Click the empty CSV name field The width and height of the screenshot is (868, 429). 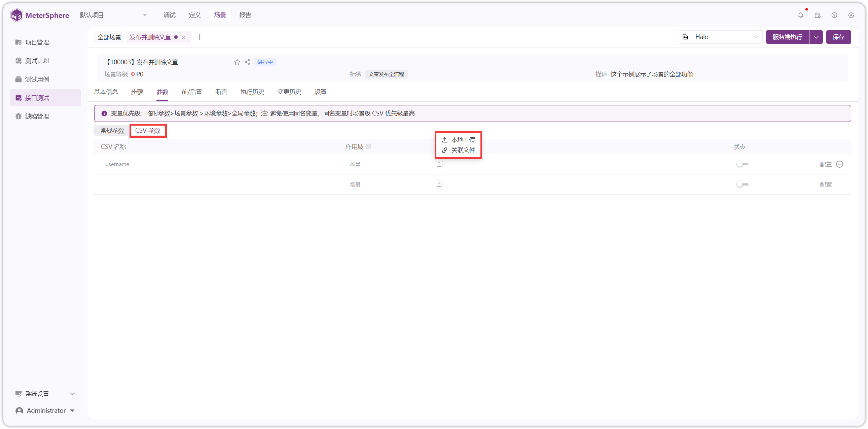pos(219,185)
